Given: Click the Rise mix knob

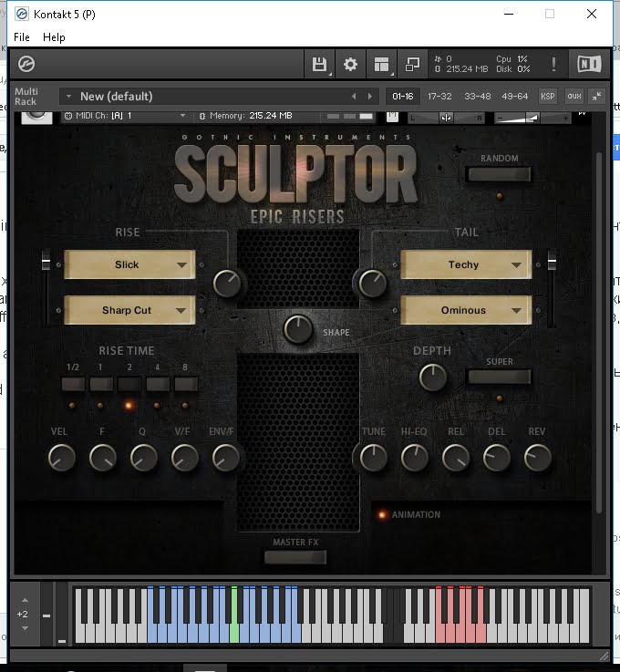Looking at the screenshot, I should point(227,284).
